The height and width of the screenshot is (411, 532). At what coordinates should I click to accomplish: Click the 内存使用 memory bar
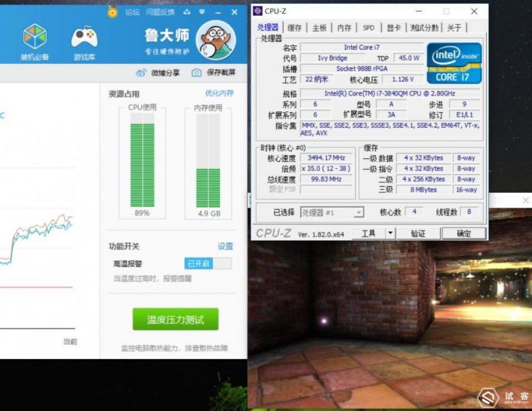[208, 160]
